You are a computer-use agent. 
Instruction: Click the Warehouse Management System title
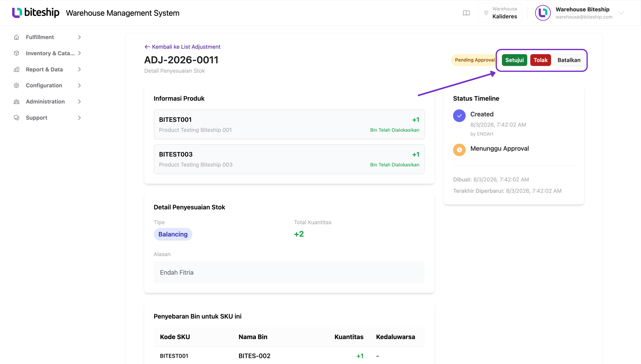coord(123,13)
